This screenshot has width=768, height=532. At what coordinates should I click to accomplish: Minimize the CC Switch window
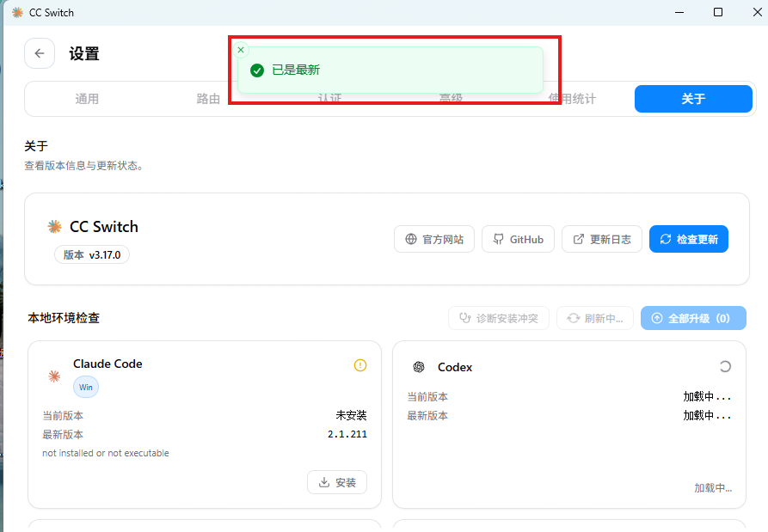679,12
